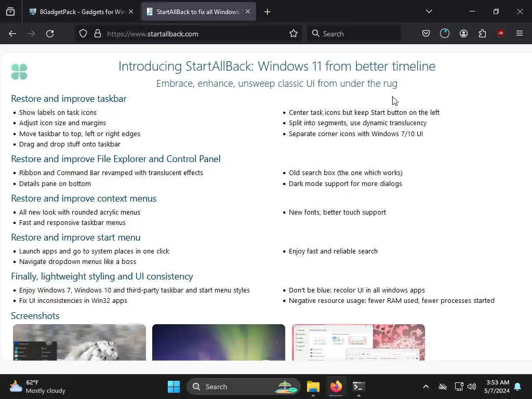This screenshot has height=399, width=532.
Task: Click the Restore and improve taskbar heading
Action: coord(69,99)
